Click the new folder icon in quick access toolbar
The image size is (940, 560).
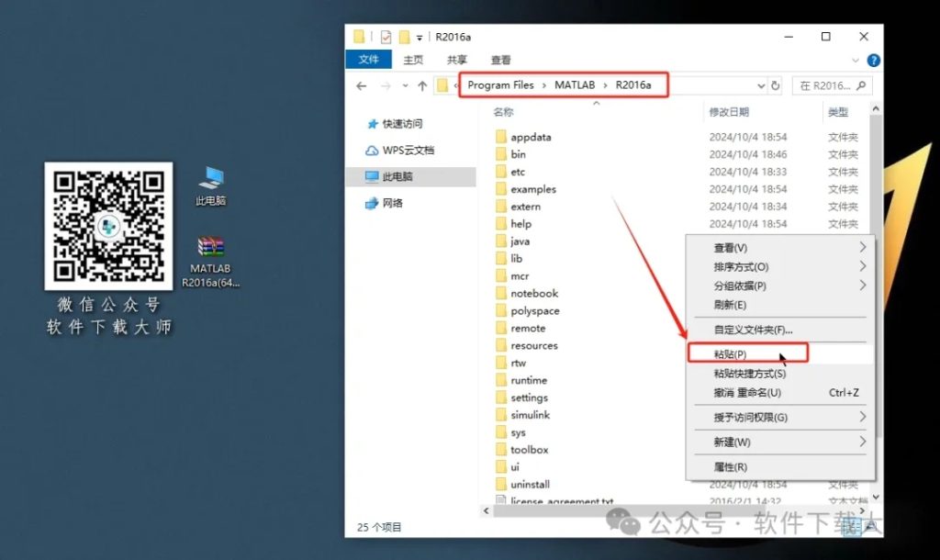402,37
